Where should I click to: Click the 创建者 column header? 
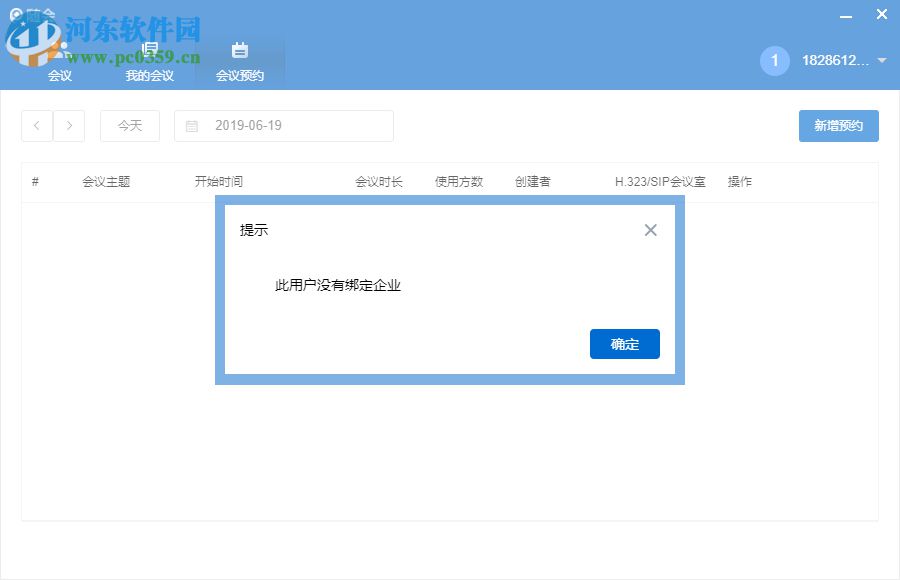coord(532,181)
